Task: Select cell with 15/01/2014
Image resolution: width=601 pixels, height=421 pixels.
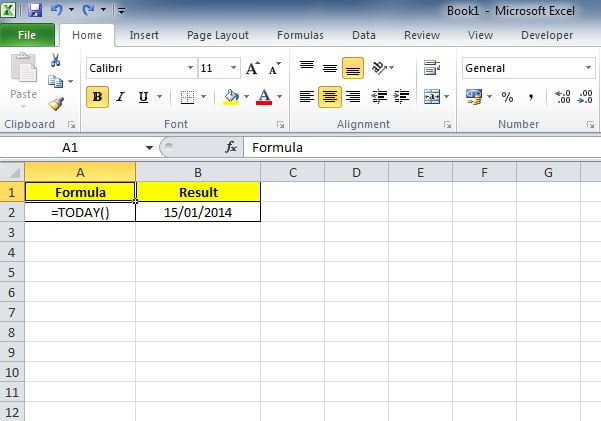Action: 198,212
